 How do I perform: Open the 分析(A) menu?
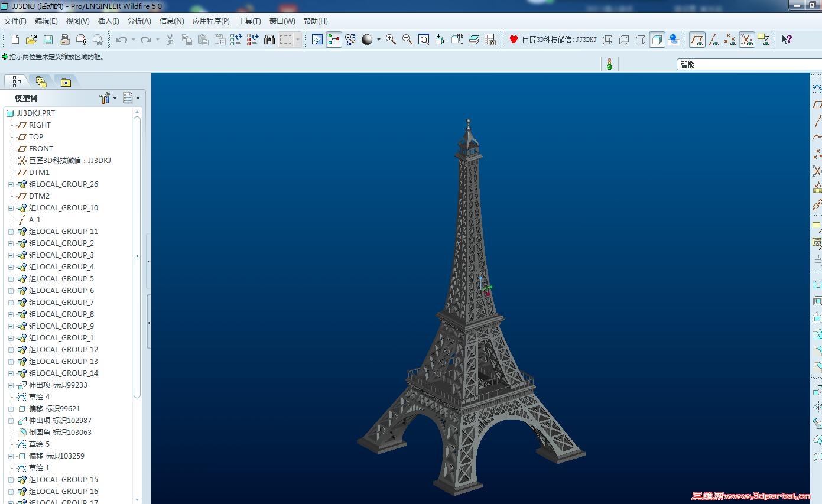click(139, 21)
